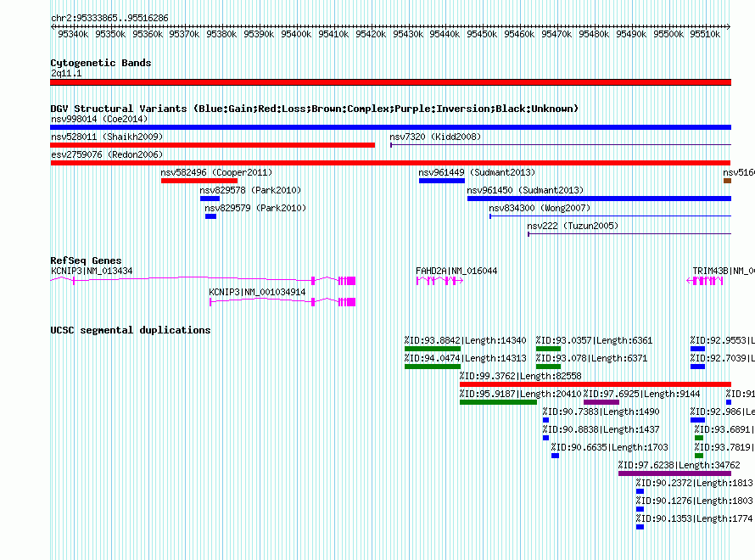Click the blue nsv961450 gain bar
Image resolution: width=755 pixels, height=560 pixels.
(599, 199)
